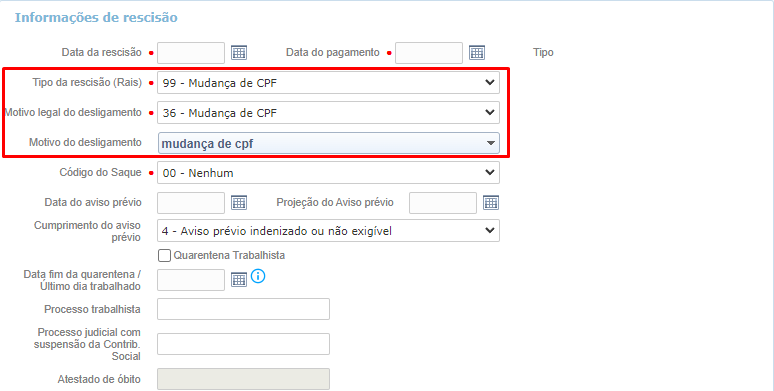The image size is (774, 391).
Task: Click the Atestado de óbito field
Action: [243, 379]
